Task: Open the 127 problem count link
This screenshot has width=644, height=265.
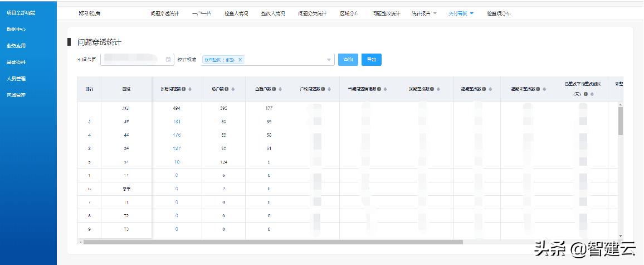Action: click(x=177, y=148)
